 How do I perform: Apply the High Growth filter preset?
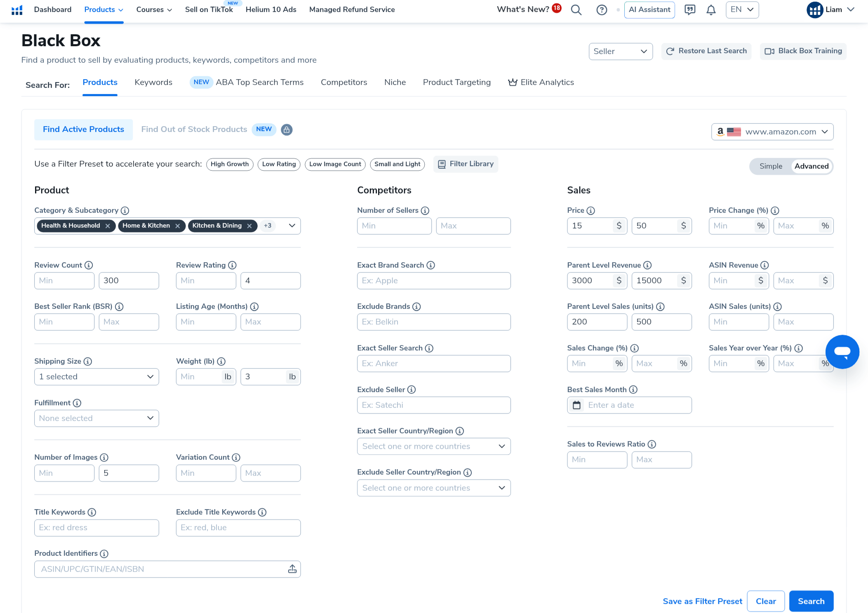230,164
